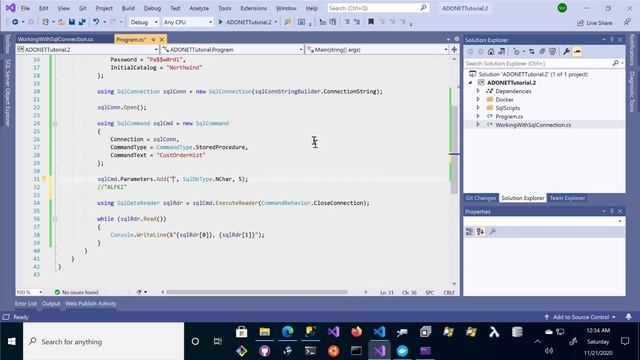Click the Windows search for anything box
Viewport: 640px width, 360px height.
click(x=104, y=342)
